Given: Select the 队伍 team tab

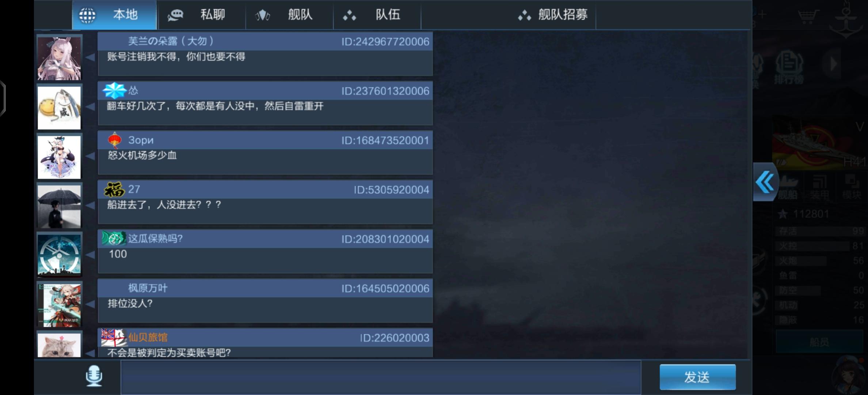Looking at the screenshot, I should click(377, 15).
